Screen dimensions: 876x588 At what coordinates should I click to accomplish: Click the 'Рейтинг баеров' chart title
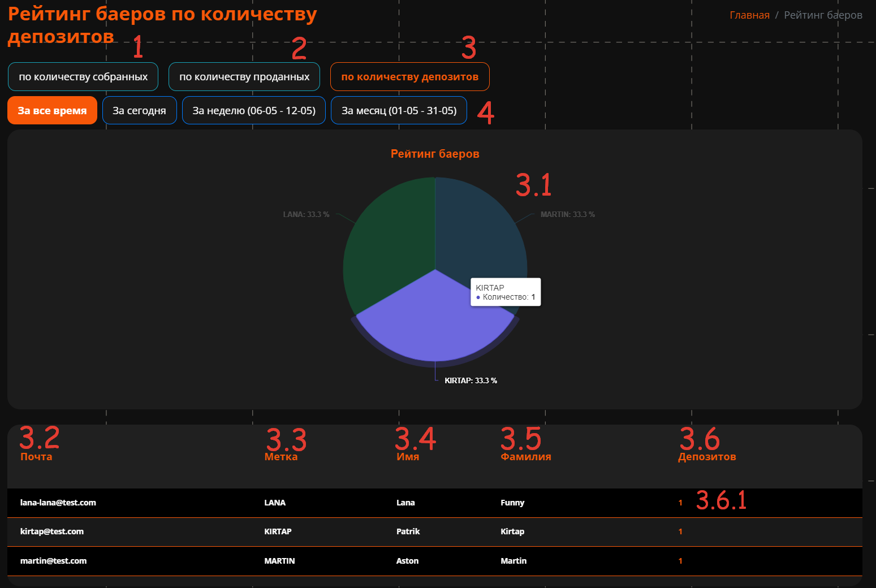(435, 154)
